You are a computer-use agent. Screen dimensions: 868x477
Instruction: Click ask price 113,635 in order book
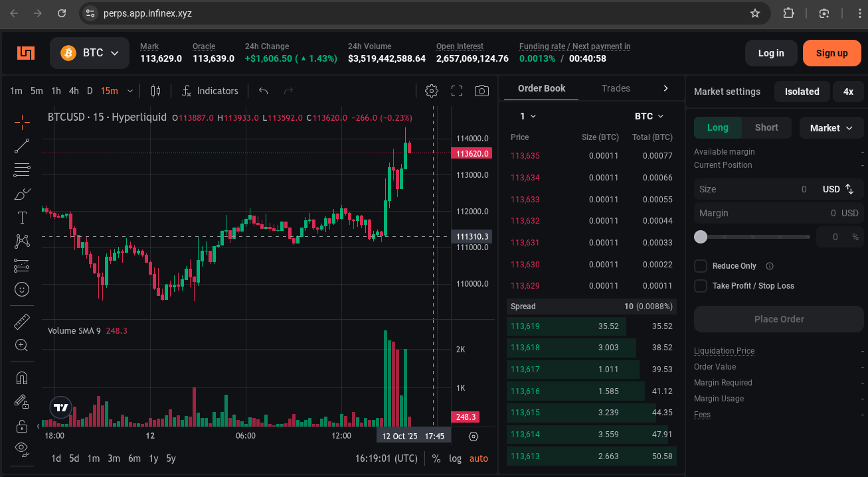(x=525, y=156)
